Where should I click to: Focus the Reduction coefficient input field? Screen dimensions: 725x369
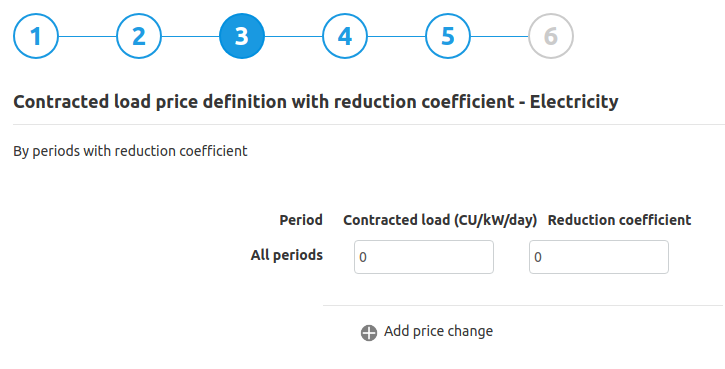point(599,257)
